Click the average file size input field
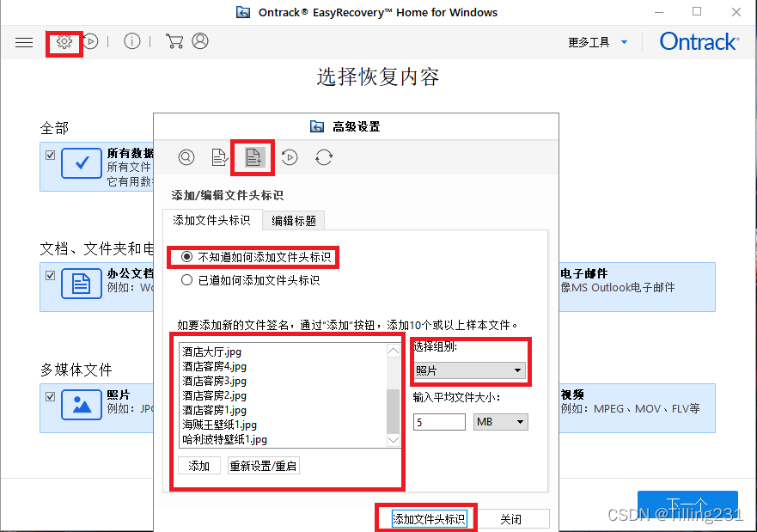The width and height of the screenshot is (757, 532). click(439, 422)
